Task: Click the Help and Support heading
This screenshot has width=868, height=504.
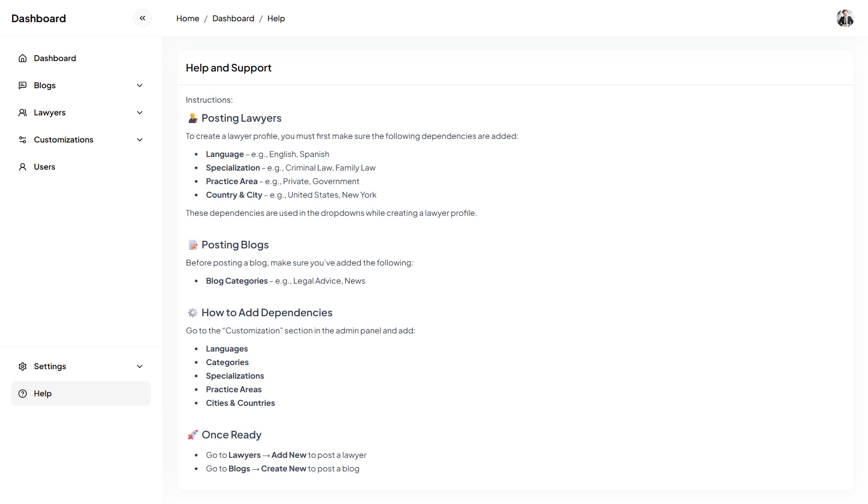Action: [228, 68]
